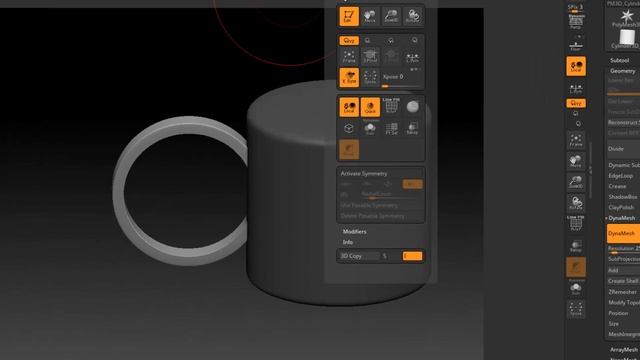The height and width of the screenshot is (360, 640).
Task: Collapse the Activate Symmetry section
Action: click(364, 174)
